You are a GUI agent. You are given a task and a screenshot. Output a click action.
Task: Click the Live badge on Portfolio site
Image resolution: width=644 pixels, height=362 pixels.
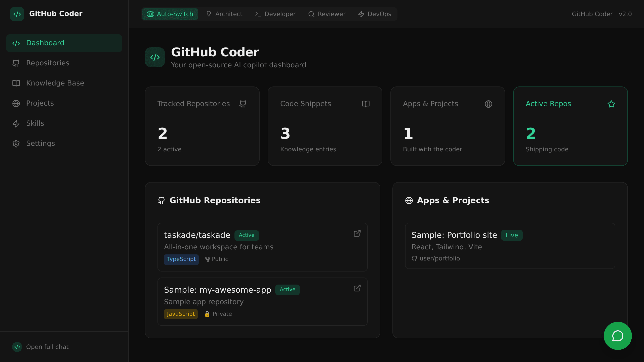(512, 235)
